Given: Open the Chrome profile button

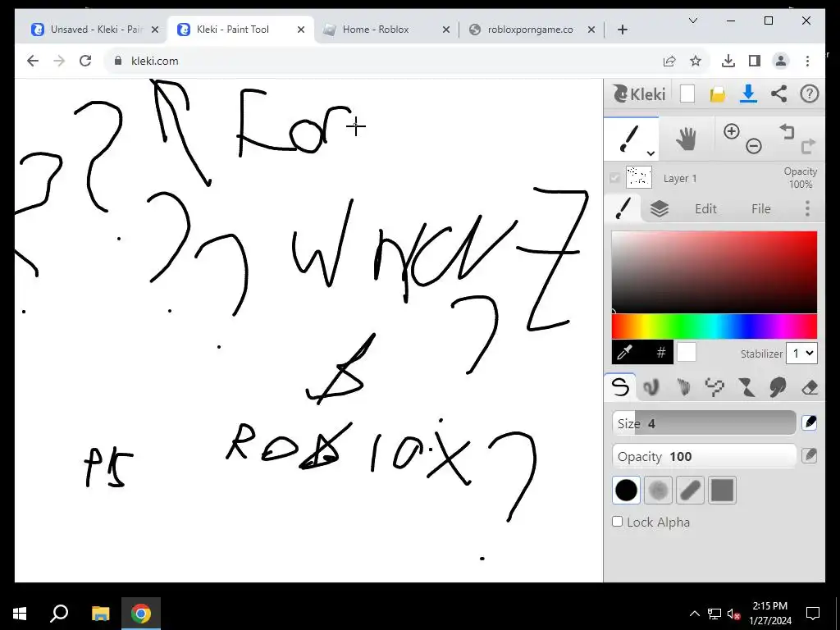Looking at the screenshot, I should coord(781,61).
